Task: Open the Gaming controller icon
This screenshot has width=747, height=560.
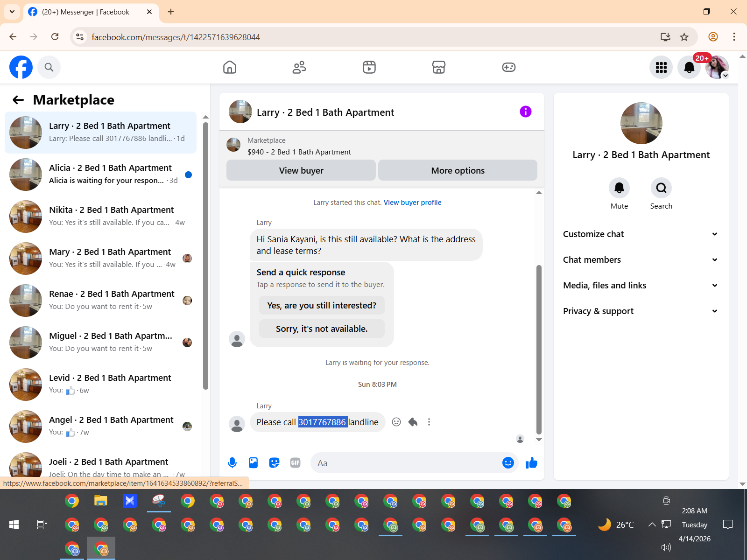Action: click(x=509, y=67)
